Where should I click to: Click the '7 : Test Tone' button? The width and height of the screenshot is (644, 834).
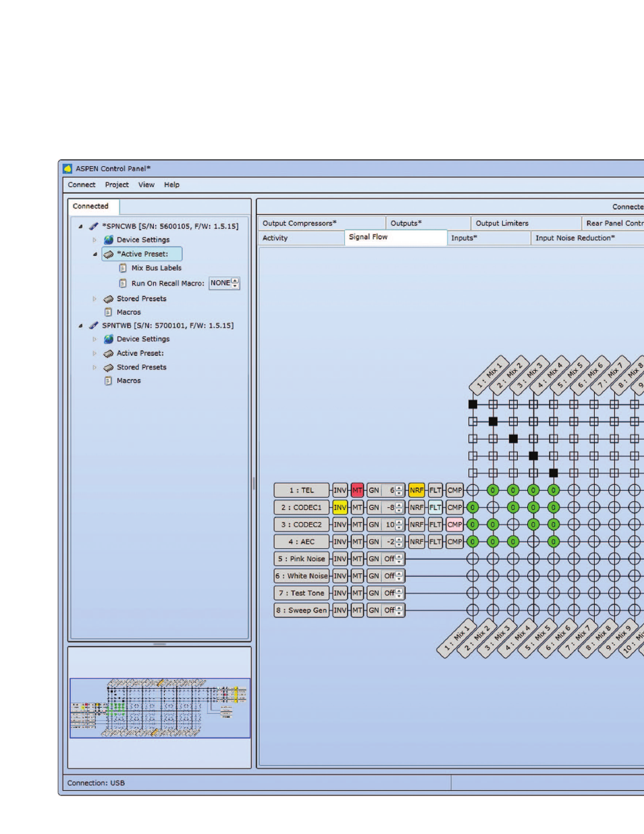pos(301,593)
